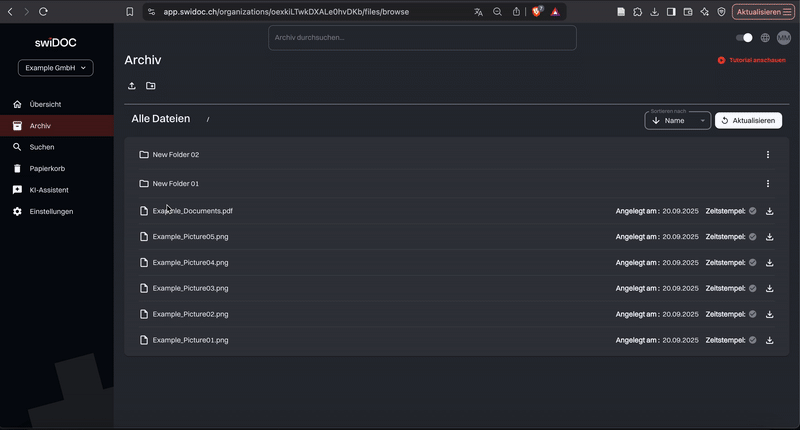
Task: Download Example_Documents.pdf using its download icon
Action: pos(770,211)
